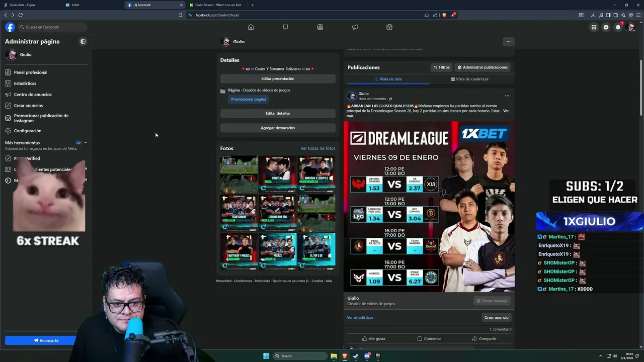The image size is (644, 362).
Task: Open the Facebook home feed icon
Action: (251, 27)
